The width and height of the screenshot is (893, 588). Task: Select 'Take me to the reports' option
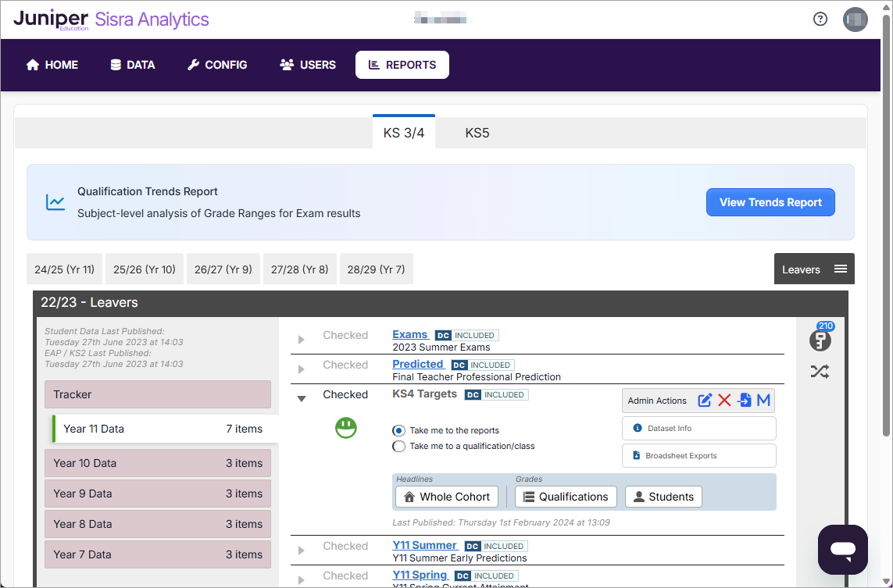[x=399, y=430]
